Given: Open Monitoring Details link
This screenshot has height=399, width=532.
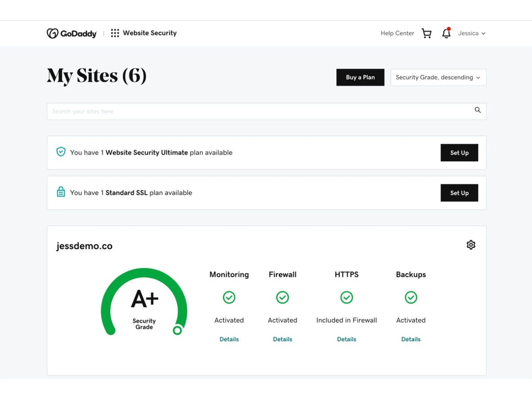Looking at the screenshot, I should 229,339.
